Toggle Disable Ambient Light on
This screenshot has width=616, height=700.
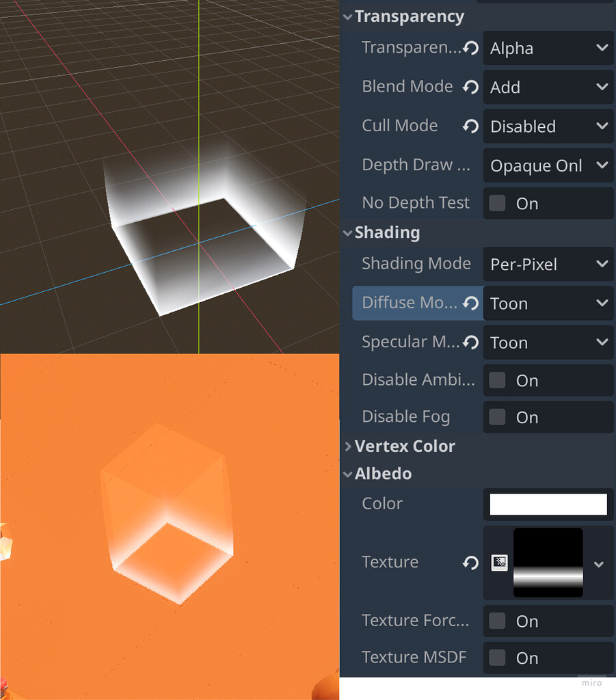coord(497,381)
